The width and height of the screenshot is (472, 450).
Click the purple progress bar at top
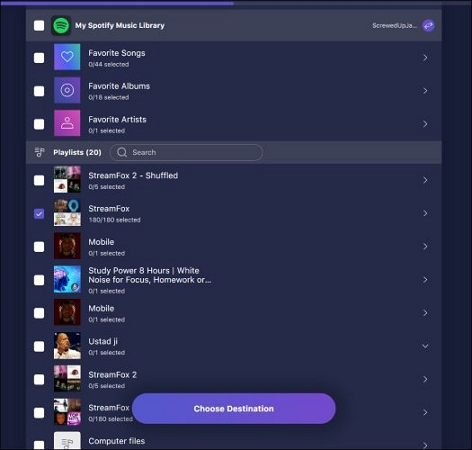[117, 3]
